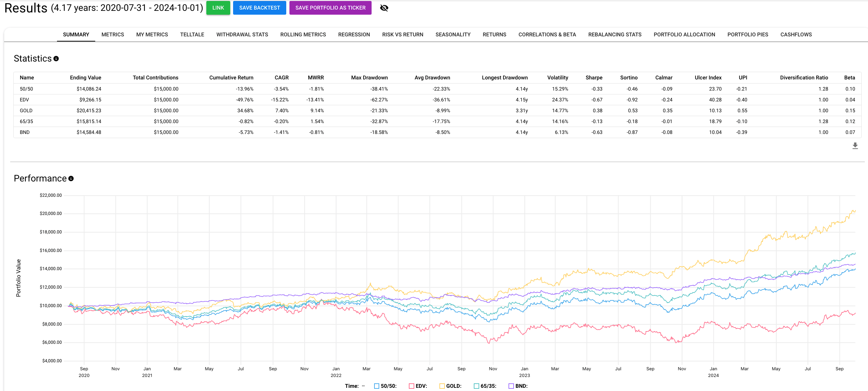Image resolution: width=868 pixels, height=391 pixels.
Task: Click SAVE BACKTEST
Action: point(259,8)
